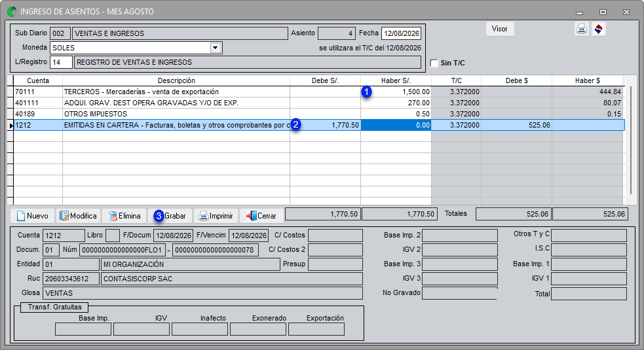
Task: Click the No Gravado input field
Action: pyautogui.click(x=460, y=293)
